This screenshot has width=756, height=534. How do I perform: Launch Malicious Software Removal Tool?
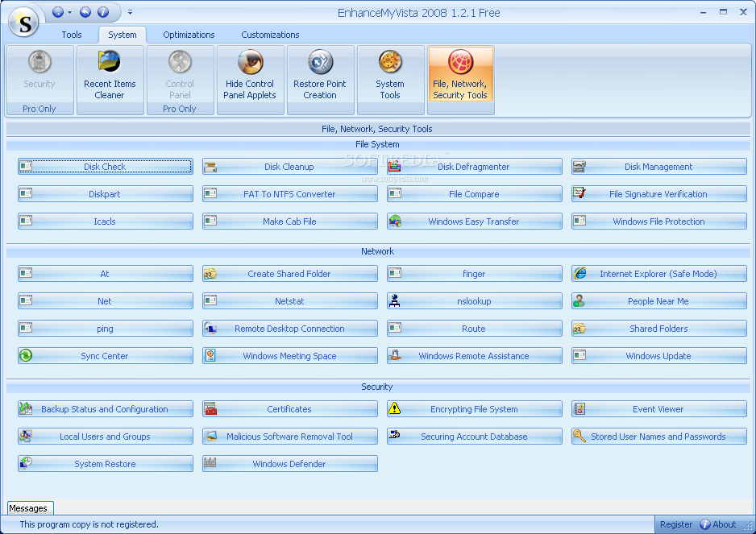coord(290,437)
